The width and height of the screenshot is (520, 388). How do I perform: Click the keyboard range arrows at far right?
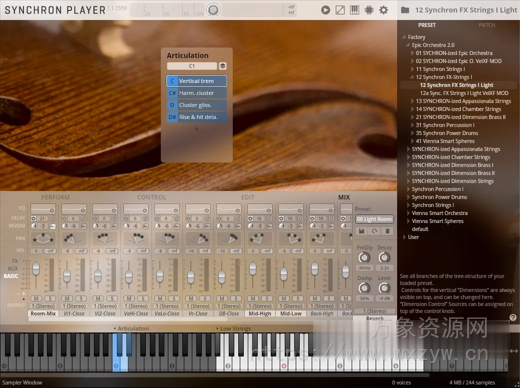(514, 351)
